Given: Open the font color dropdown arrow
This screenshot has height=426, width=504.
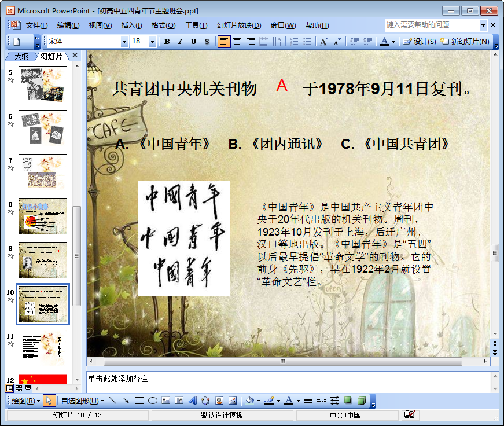Looking at the screenshot, I should pyautogui.click(x=393, y=42).
